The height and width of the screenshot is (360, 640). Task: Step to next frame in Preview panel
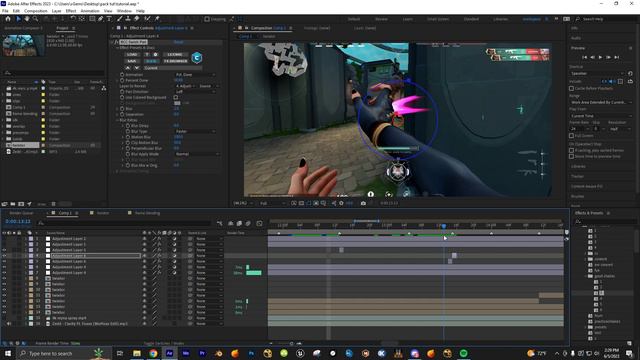pos(609,58)
